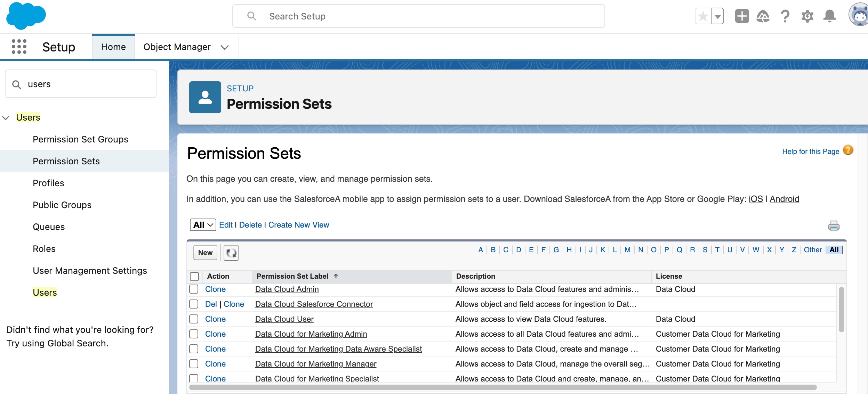Open the Android download link

(x=784, y=199)
